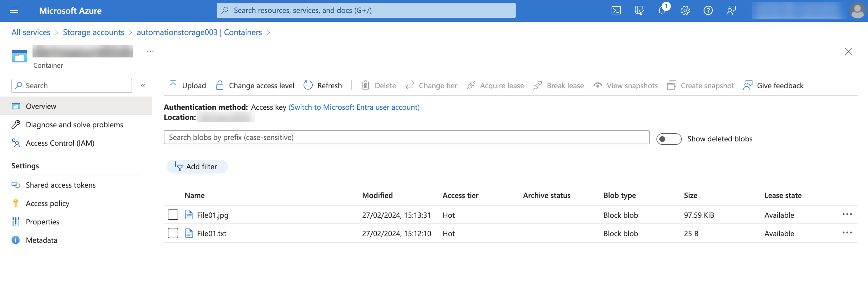Open the notifications bell
The height and width of the screenshot is (283, 868).
coord(662,10)
